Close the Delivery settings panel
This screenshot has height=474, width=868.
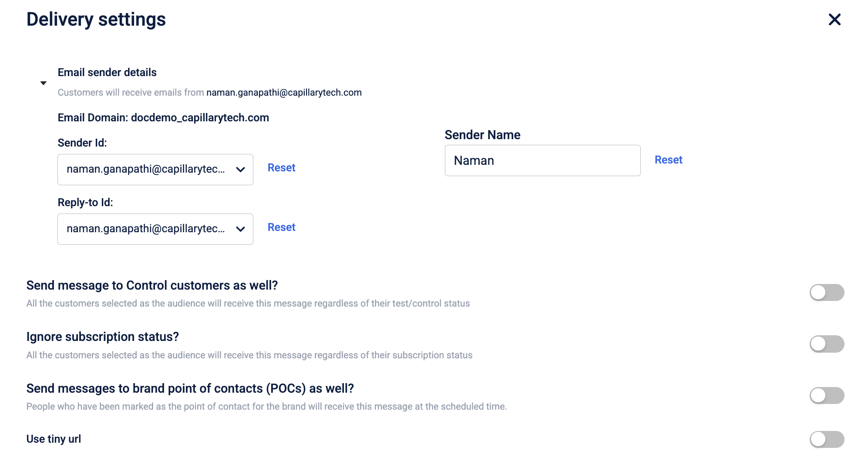(834, 19)
